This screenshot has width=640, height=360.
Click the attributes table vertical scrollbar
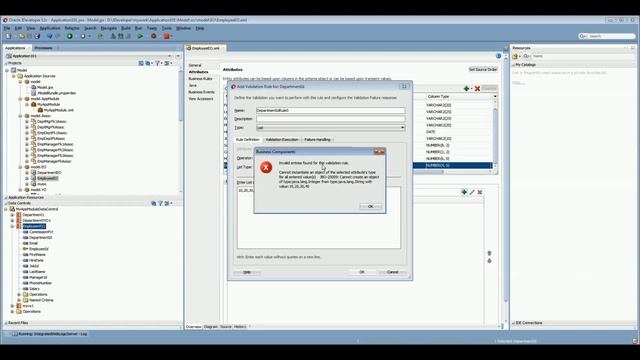[x=496, y=135]
